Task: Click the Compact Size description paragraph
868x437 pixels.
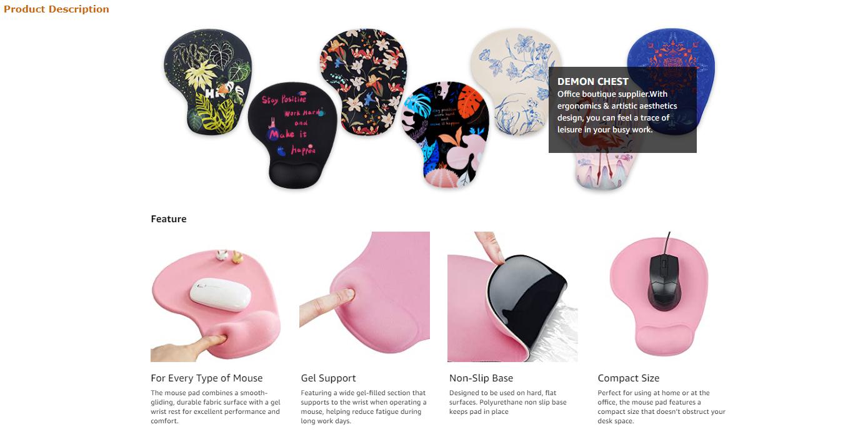Action: click(x=661, y=407)
